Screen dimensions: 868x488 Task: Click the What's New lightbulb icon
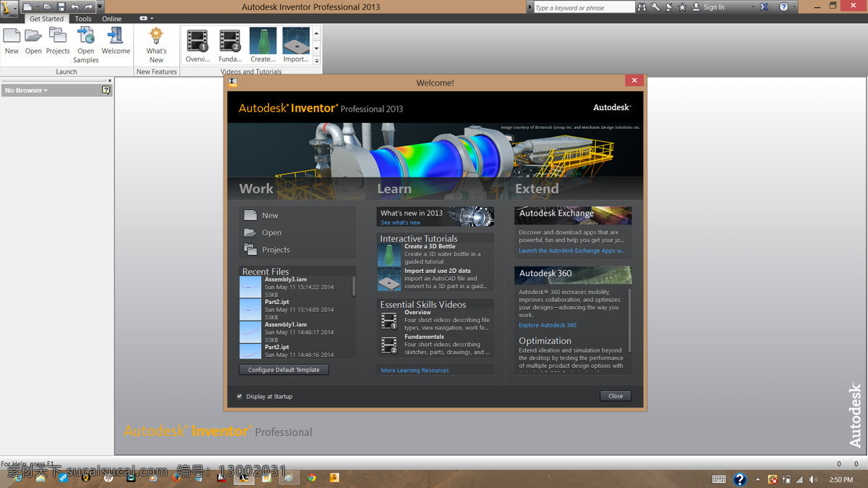[x=156, y=35]
